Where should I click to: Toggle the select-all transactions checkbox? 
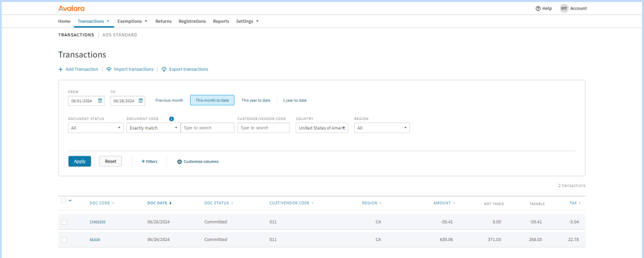click(x=64, y=201)
